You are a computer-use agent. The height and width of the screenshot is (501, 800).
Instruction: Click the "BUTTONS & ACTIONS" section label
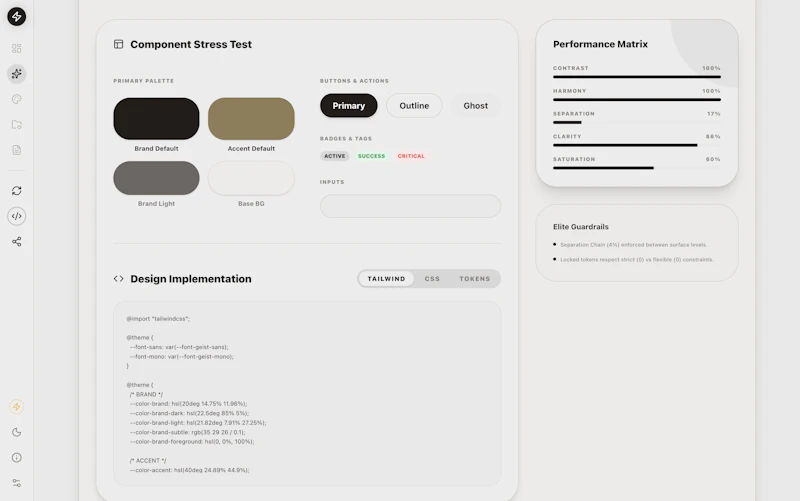(354, 81)
